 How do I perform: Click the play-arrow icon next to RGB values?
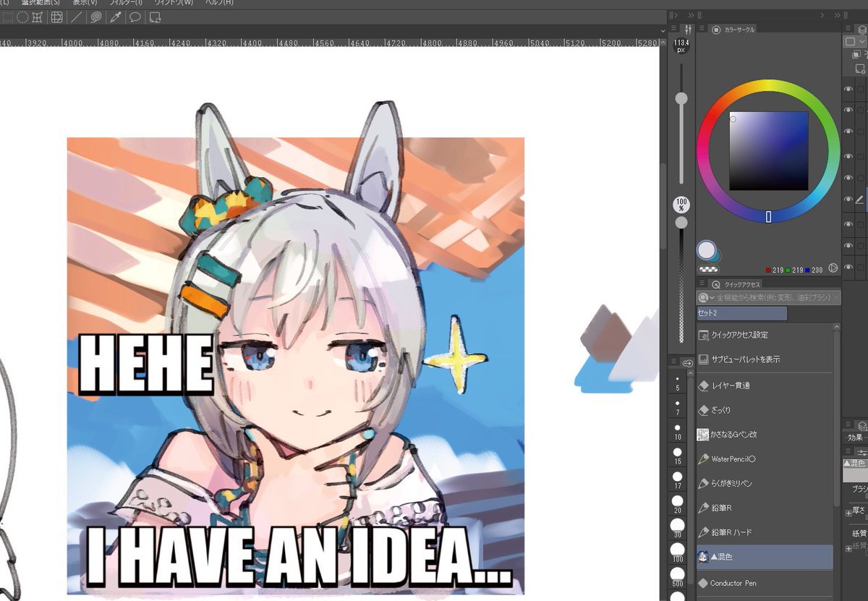(x=833, y=268)
